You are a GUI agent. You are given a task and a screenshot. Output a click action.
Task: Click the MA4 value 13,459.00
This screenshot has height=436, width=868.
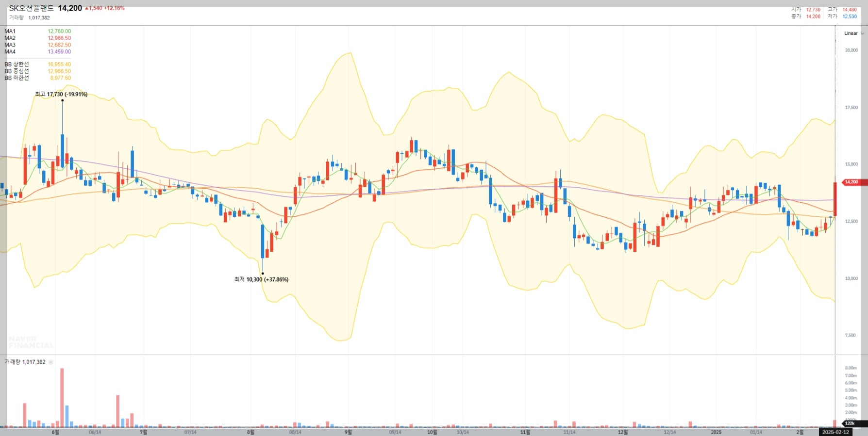point(59,52)
